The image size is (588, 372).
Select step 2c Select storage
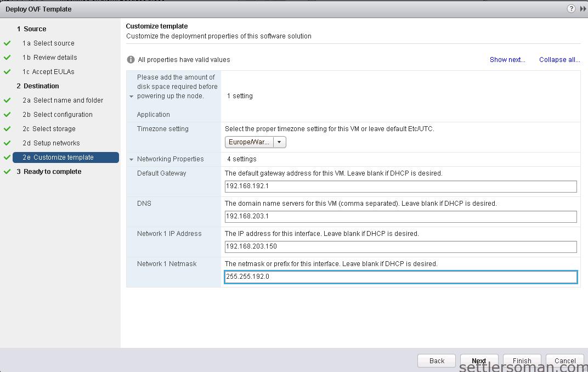coord(54,129)
